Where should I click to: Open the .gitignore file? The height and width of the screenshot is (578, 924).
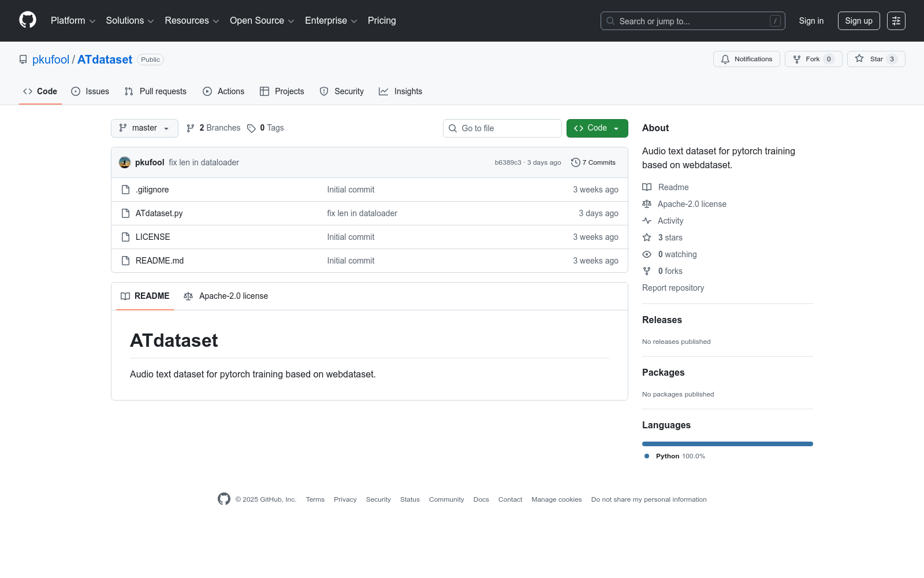click(152, 190)
